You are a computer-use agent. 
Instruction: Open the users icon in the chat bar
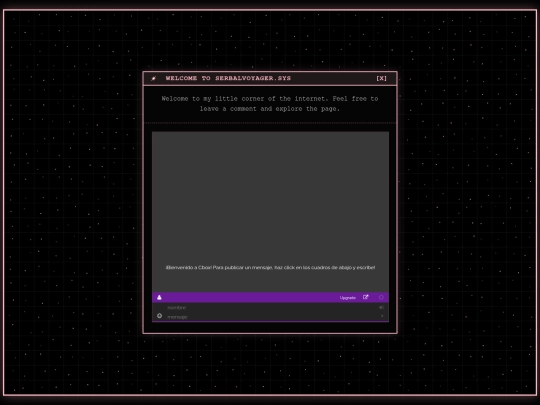tap(159, 297)
